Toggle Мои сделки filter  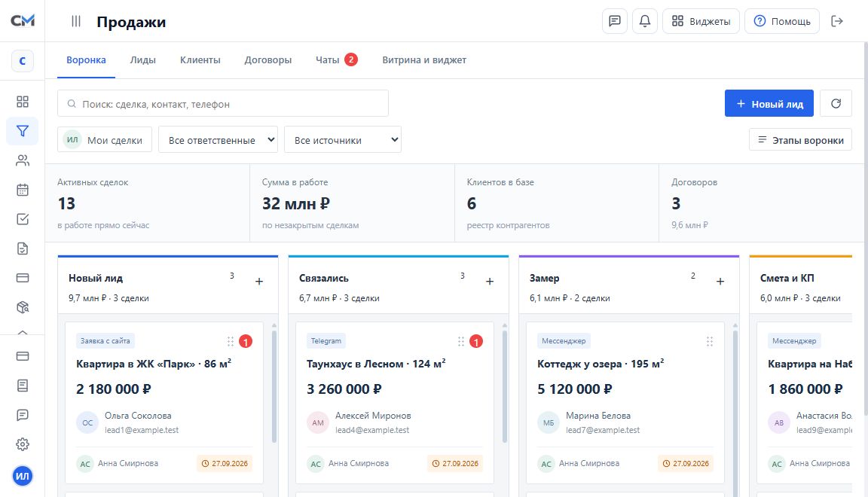pos(105,140)
